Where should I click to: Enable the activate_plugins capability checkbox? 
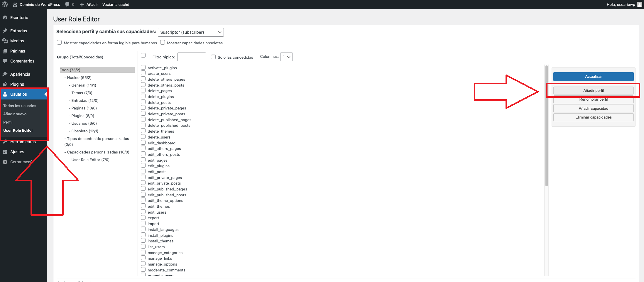tap(143, 67)
